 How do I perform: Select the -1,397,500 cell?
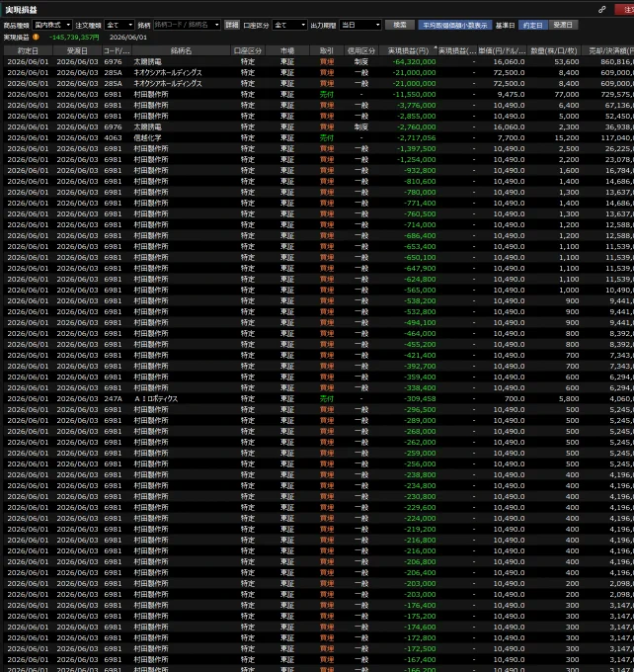tap(416, 148)
